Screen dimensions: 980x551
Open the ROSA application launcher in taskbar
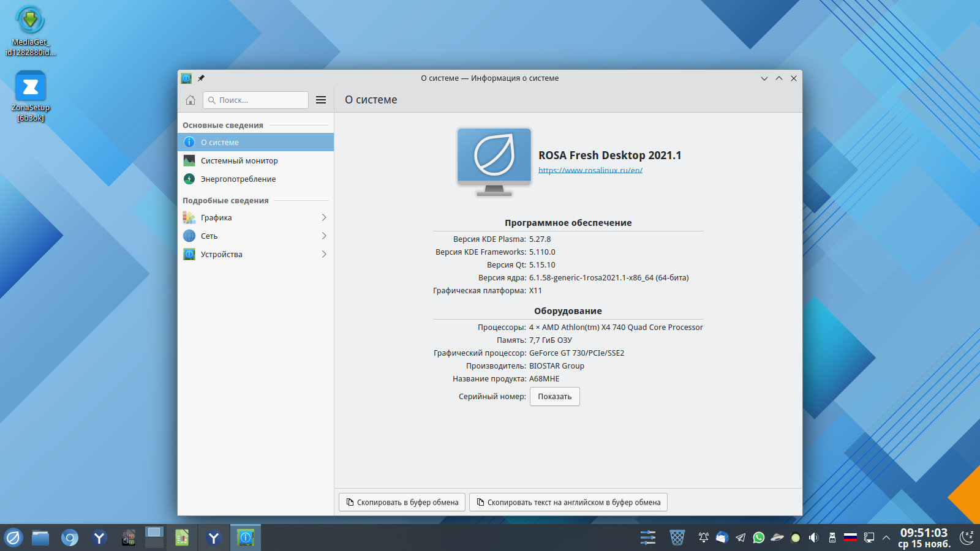coord(13,538)
